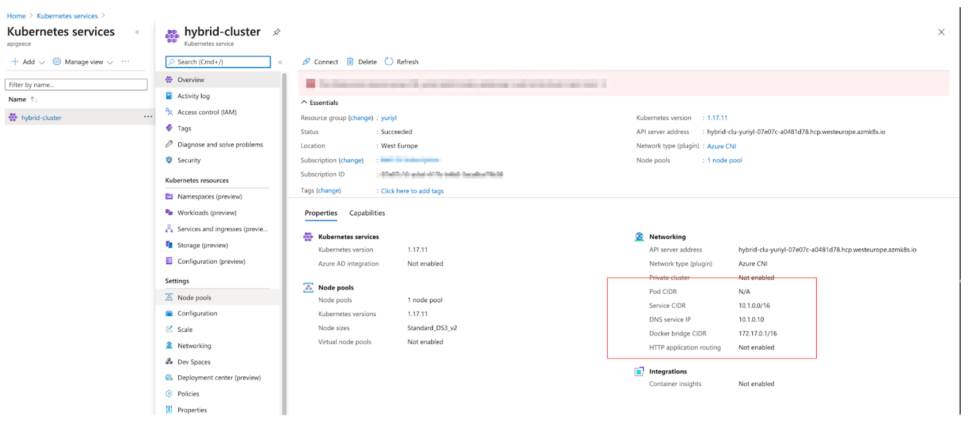Click the DNS service IP 10.1.0.10
Viewport: 980px width, 428px height.
(x=751, y=319)
